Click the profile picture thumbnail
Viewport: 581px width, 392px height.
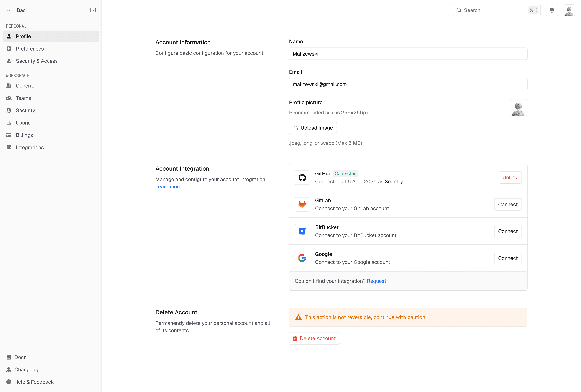(518, 108)
